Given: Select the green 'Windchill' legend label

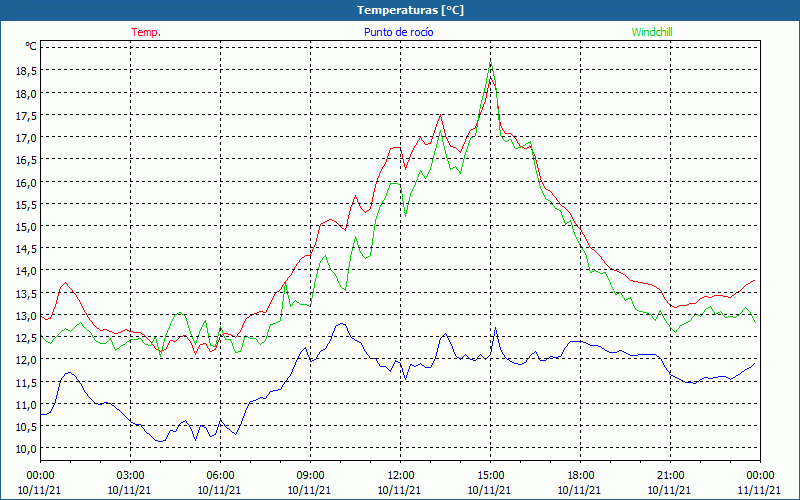Looking at the screenshot, I should pyautogui.click(x=652, y=32).
